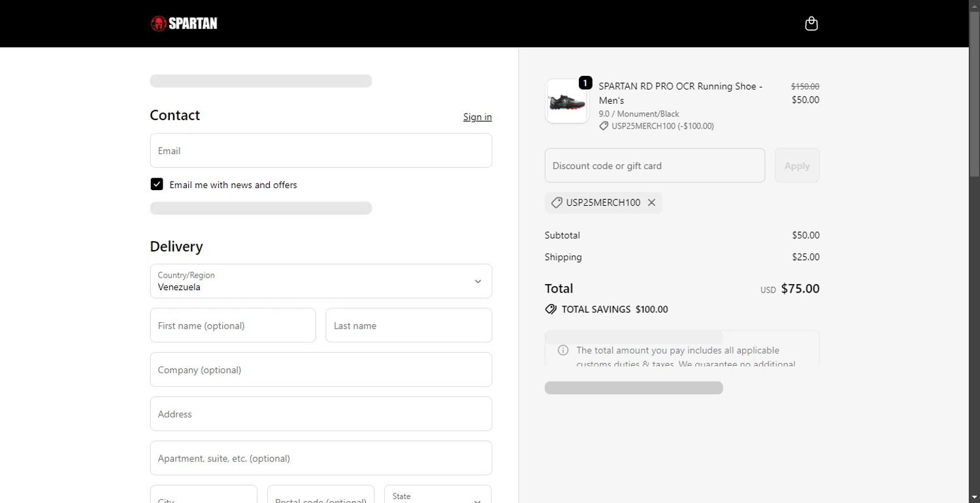Image resolution: width=980 pixels, height=503 pixels.
Task: Uncheck Email me with news and offers
Action: click(157, 184)
